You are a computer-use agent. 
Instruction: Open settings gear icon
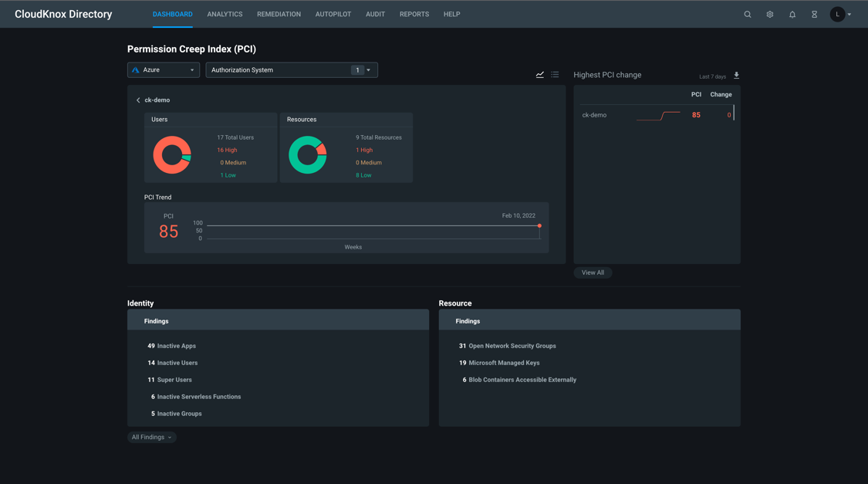tap(769, 15)
